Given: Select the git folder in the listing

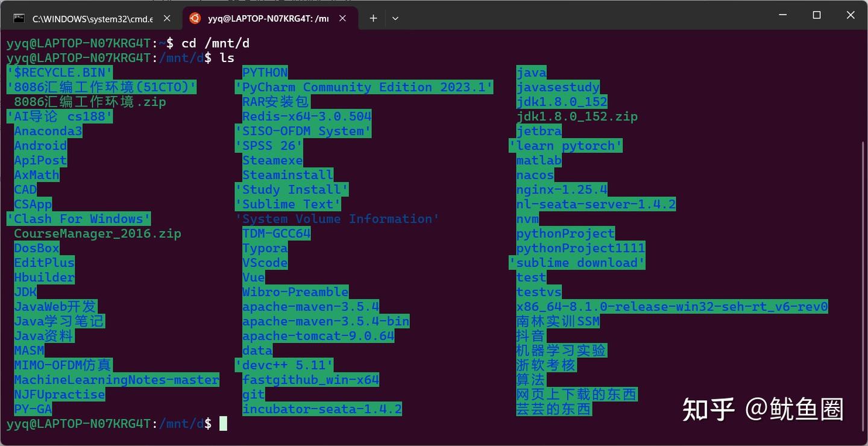Looking at the screenshot, I should [x=253, y=394].
